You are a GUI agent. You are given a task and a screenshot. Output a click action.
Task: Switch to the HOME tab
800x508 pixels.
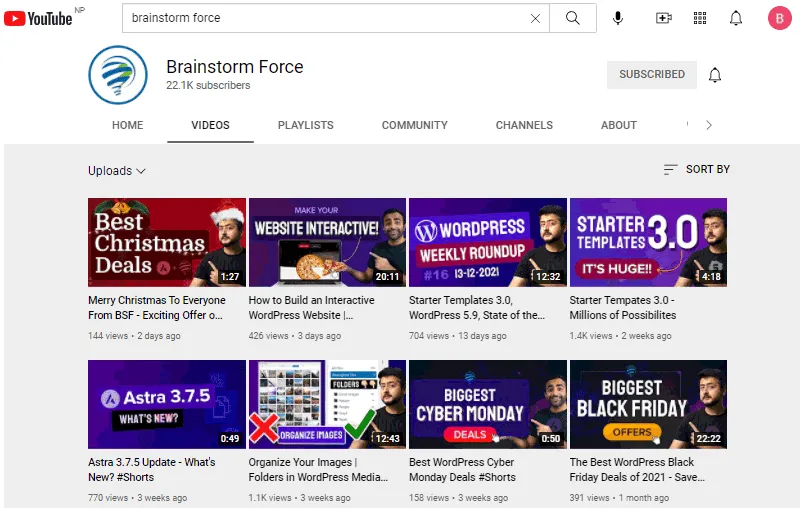coord(128,125)
